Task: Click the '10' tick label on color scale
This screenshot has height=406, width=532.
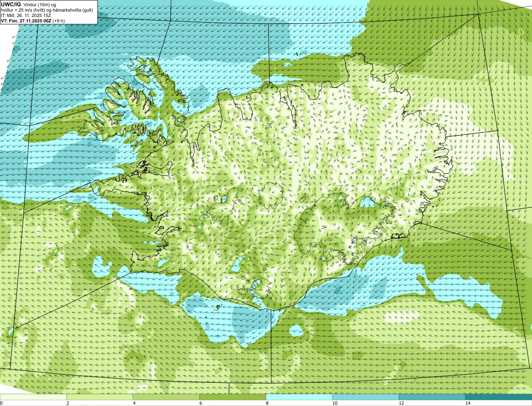Action: (335, 403)
